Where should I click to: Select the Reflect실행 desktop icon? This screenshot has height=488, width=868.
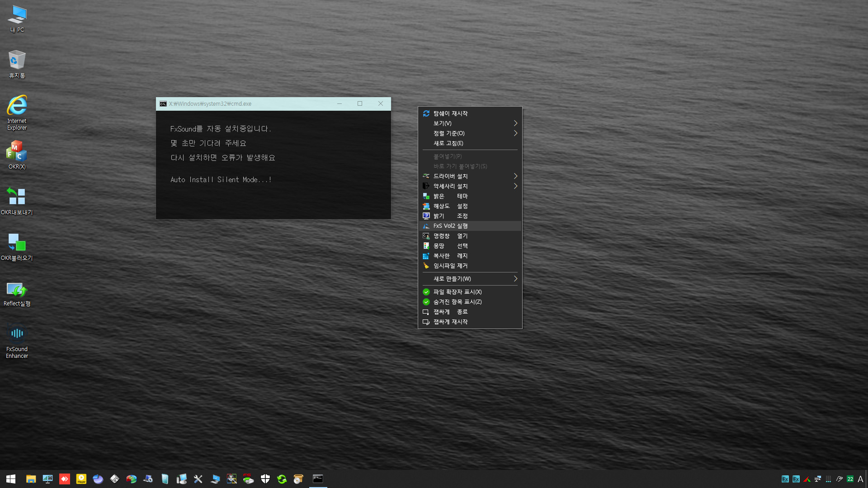point(17,294)
